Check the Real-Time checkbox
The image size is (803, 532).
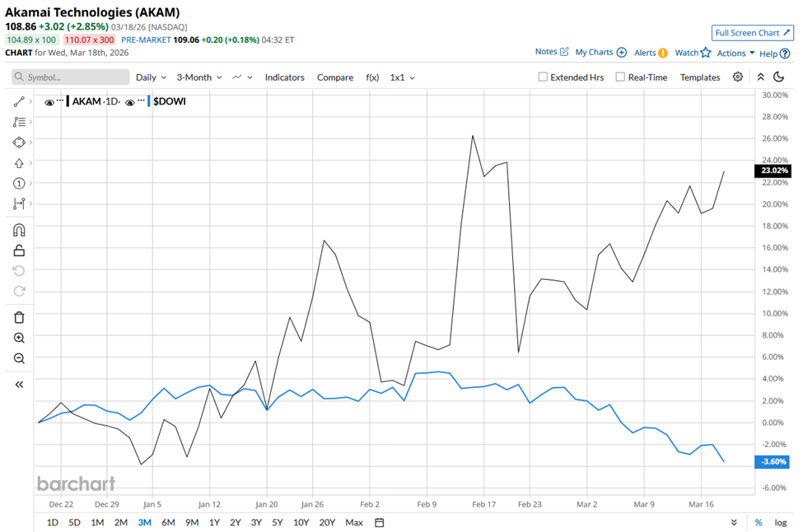click(620, 77)
